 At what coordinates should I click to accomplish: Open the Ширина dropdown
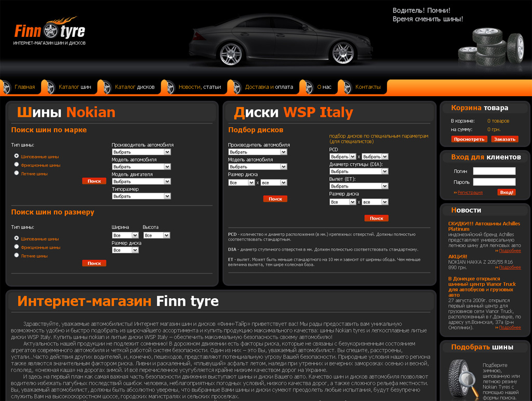pos(125,235)
